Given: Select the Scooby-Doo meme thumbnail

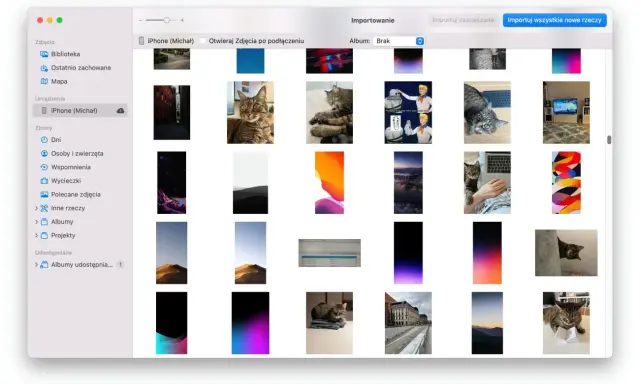Looking at the screenshot, I should (x=408, y=112).
